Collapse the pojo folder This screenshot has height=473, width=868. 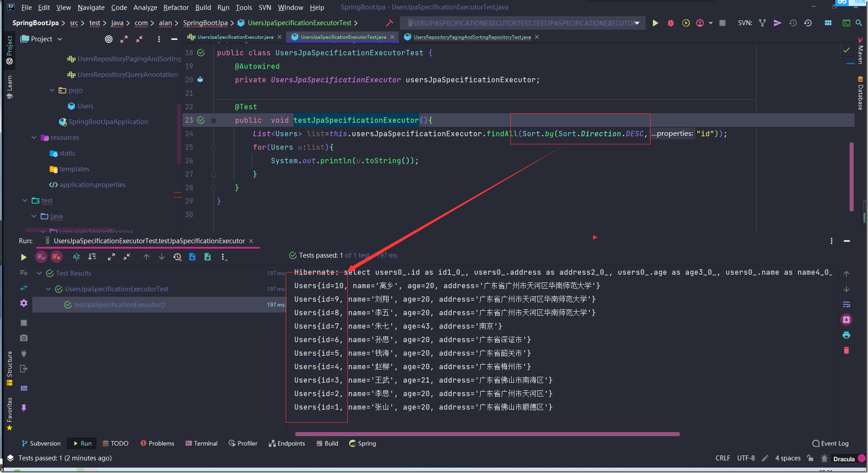coord(52,90)
